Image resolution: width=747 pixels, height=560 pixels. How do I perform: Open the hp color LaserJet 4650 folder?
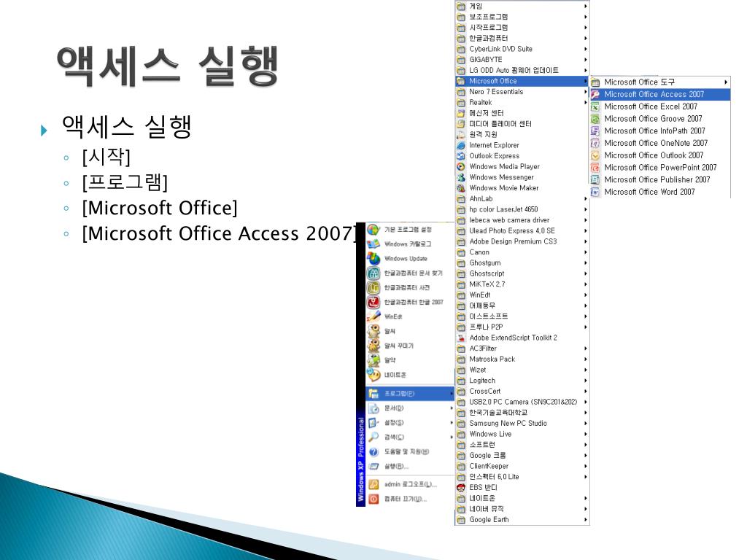522,209
